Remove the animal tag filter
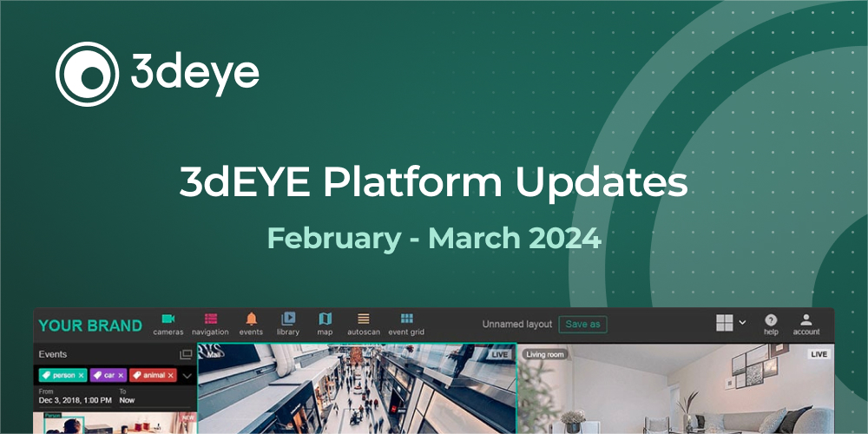 click(x=170, y=375)
